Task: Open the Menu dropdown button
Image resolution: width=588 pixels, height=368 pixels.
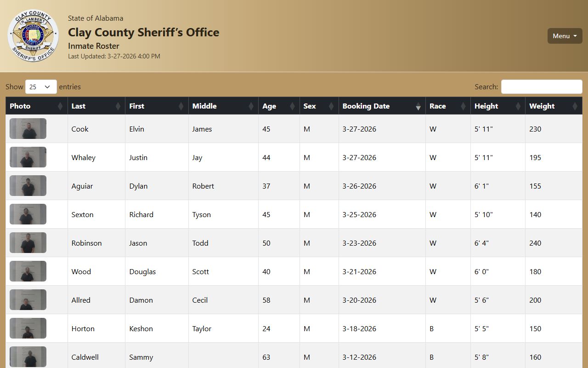Action: point(565,36)
